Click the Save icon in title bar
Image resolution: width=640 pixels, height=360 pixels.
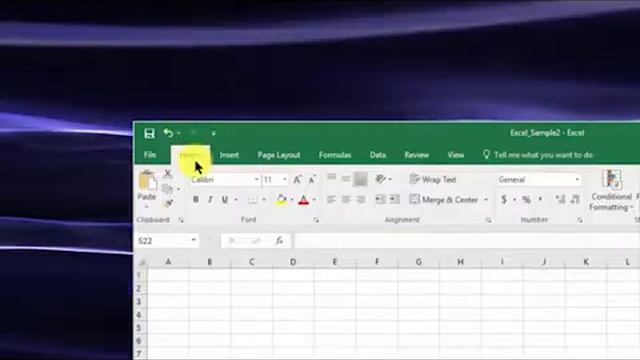149,133
